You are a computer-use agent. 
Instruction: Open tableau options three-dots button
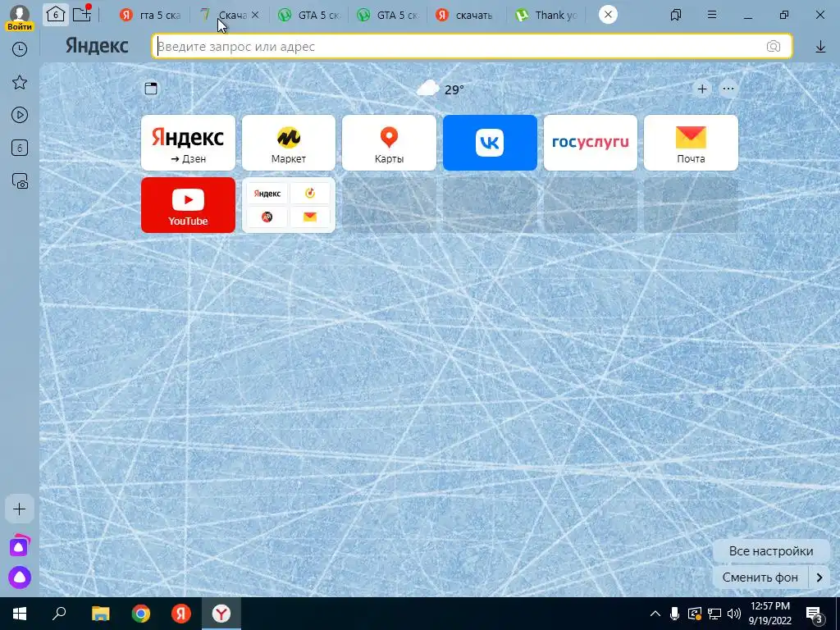coord(728,89)
